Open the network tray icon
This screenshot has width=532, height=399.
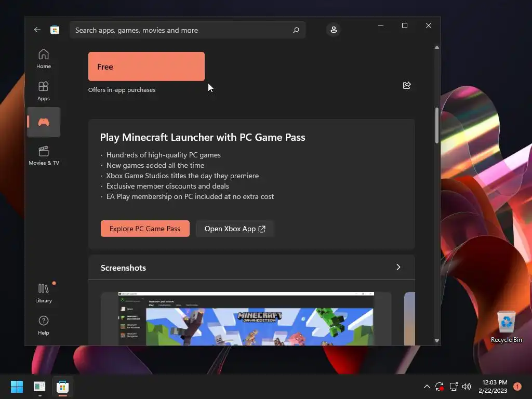coord(454,387)
